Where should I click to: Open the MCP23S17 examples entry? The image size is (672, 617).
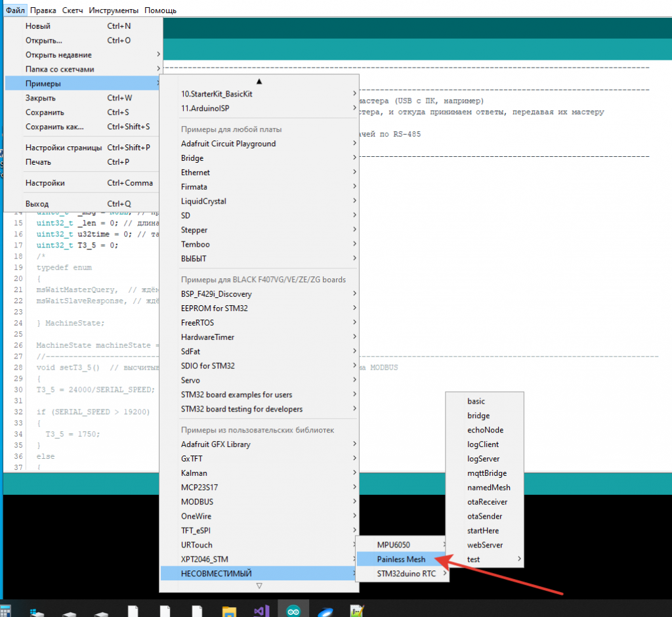pos(259,488)
